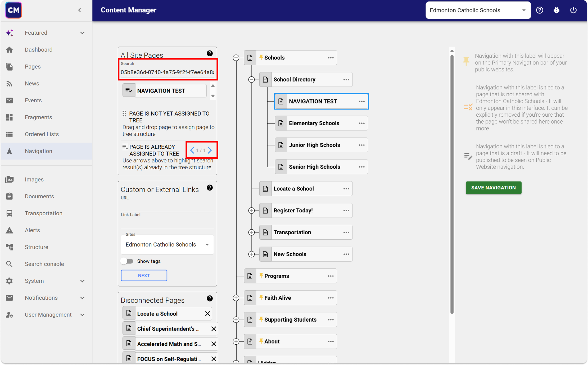The height and width of the screenshot is (365, 588).
Task: Click the help question mark icon in header
Action: 539,10
